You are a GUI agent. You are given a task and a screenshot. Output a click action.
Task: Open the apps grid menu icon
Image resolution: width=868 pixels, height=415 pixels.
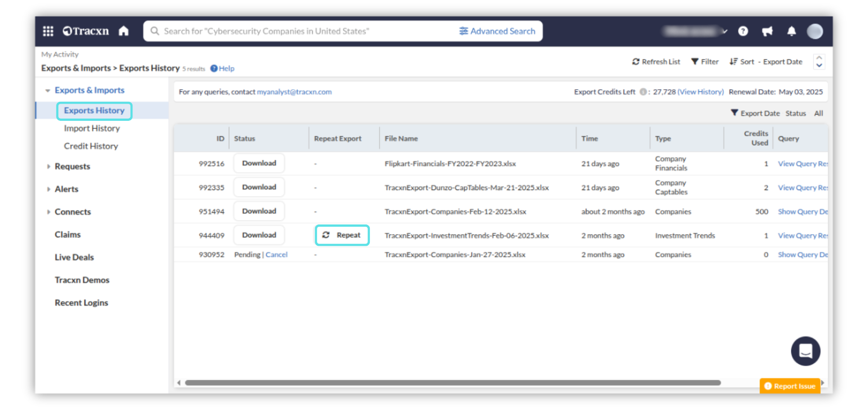click(48, 31)
